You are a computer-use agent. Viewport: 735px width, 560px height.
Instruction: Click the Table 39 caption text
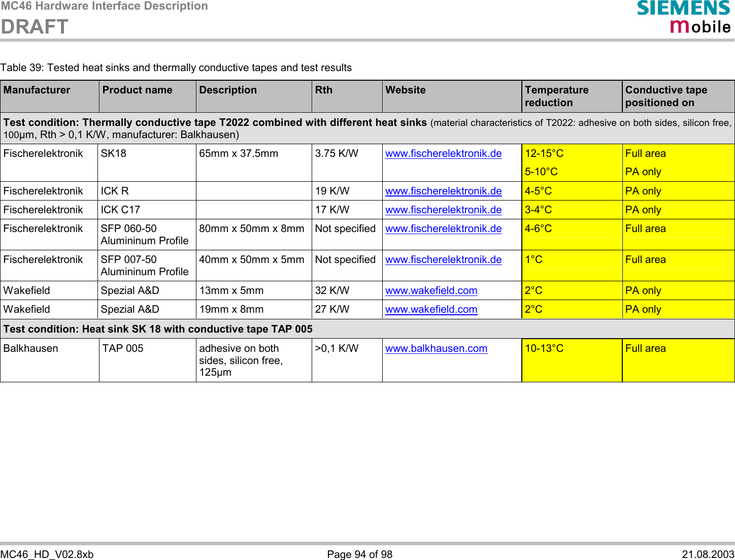176,68
